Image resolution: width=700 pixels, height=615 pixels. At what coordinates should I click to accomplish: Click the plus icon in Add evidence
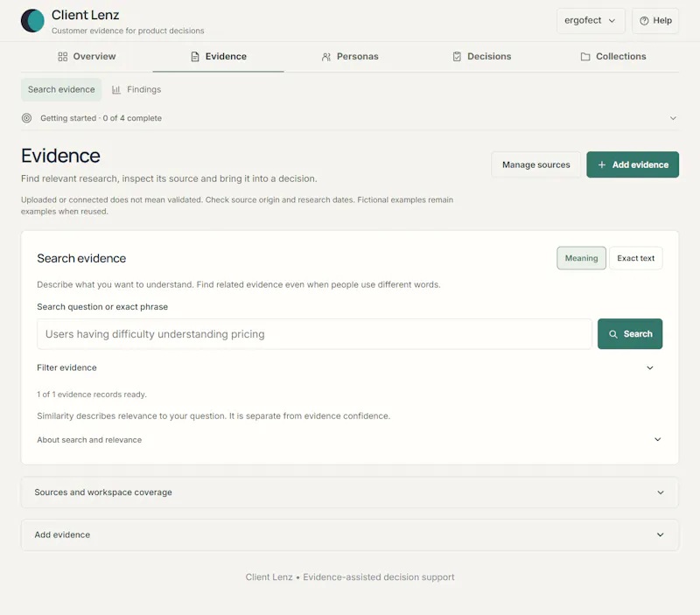[602, 164]
